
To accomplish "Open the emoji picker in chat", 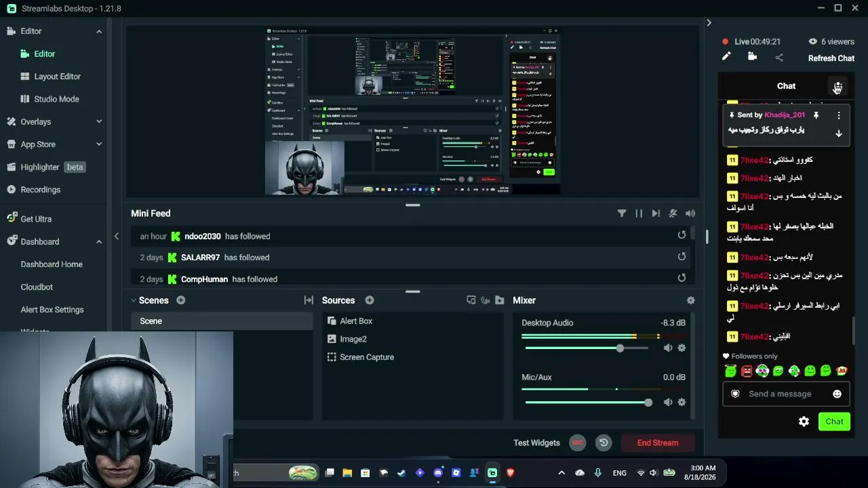I will click(x=837, y=394).
